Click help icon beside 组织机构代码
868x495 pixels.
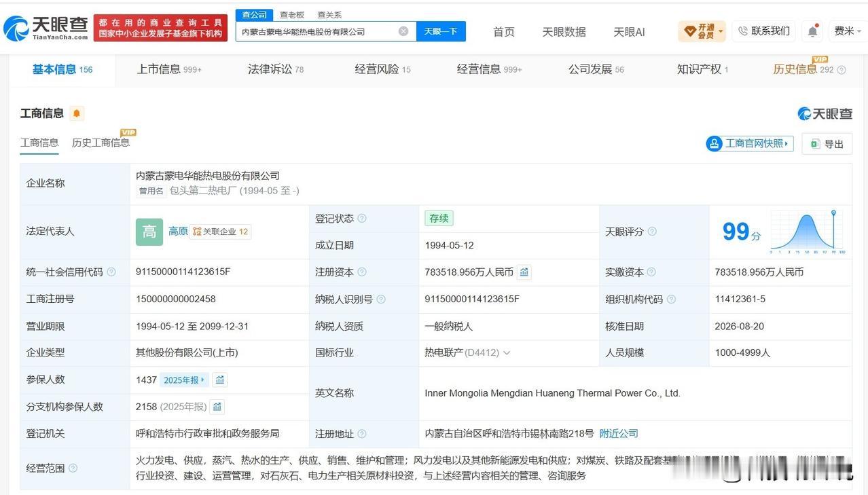pos(672,299)
